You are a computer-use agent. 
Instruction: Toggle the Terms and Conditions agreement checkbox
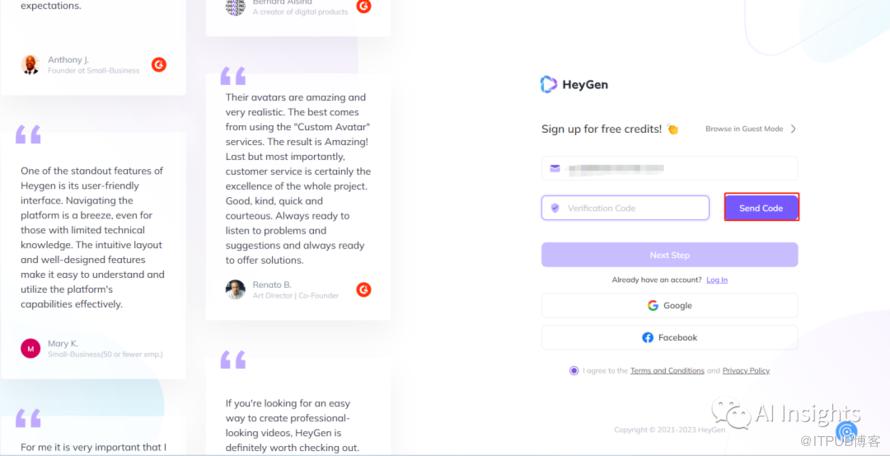coord(574,371)
